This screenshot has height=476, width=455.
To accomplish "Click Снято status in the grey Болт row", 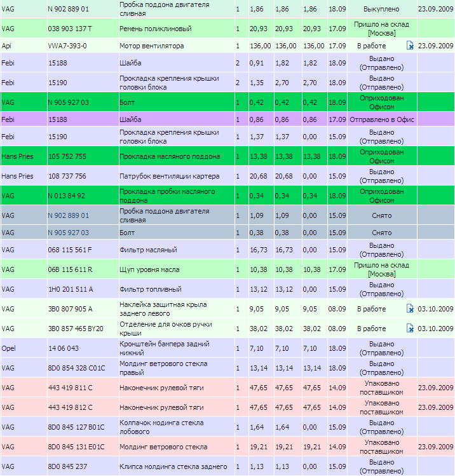I will pos(381,233).
